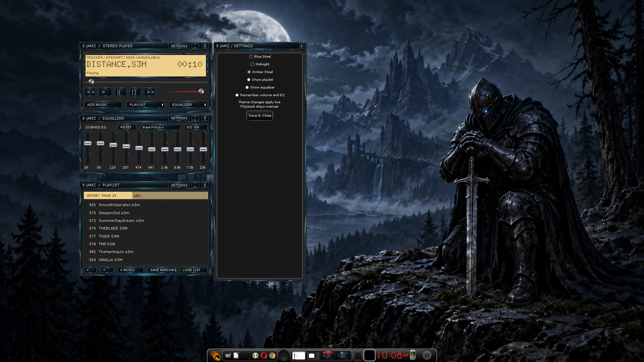Stop playback with the [ ] button
This screenshot has width=644, height=362.
[135, 92]
